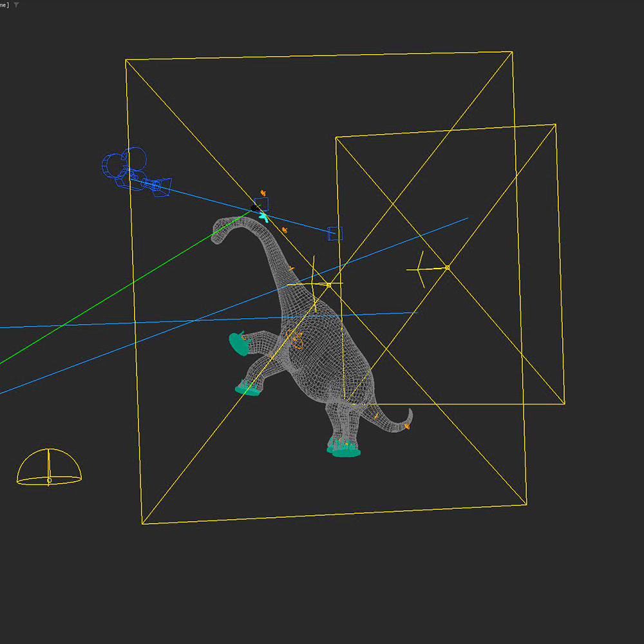The image size is (644, 644).
Task: Select the orange circular chest control
Action: (295, 339)
